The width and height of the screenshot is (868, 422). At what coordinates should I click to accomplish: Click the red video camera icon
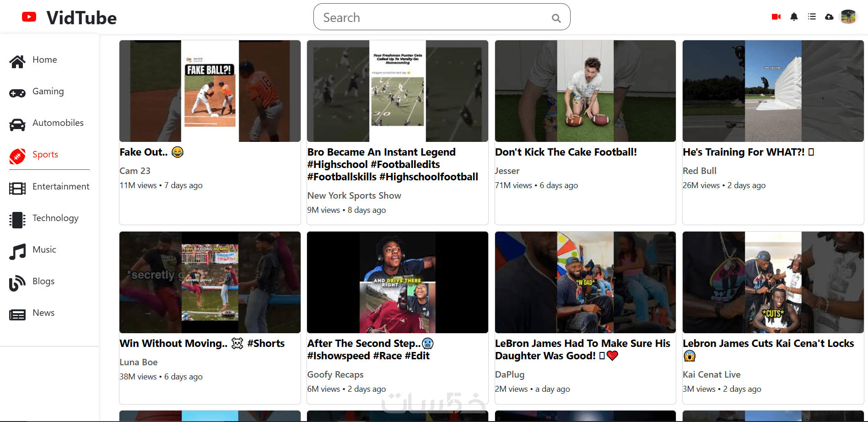[776, 17]
